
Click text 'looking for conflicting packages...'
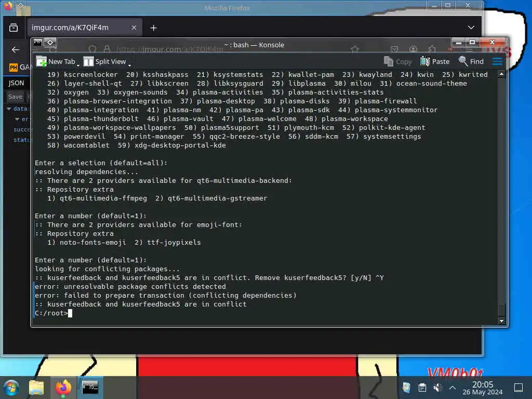pos(107,269)
